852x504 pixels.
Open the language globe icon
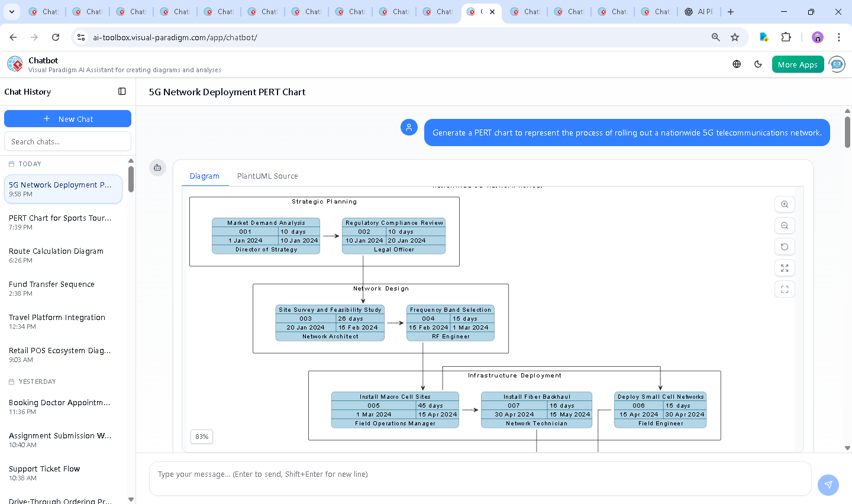[x=737, y=64]
